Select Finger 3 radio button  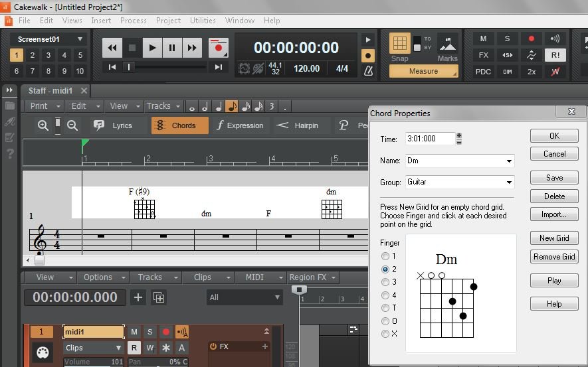(x=385, y=282)
